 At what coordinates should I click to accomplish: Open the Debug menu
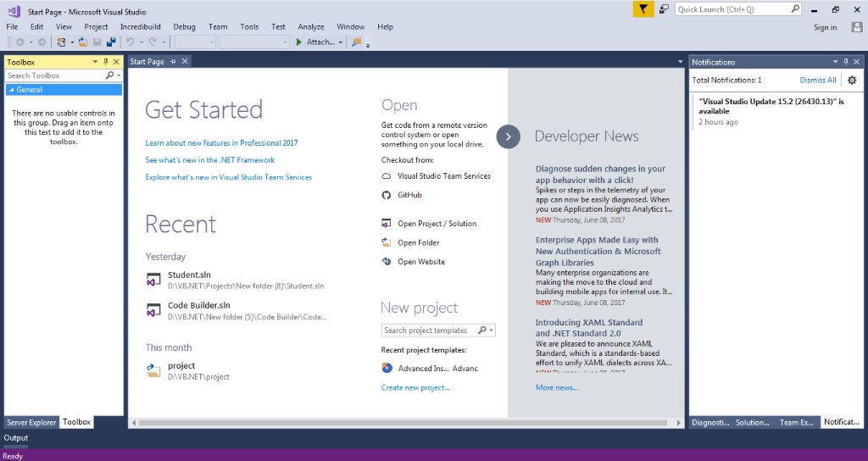[x=184, y=26]
